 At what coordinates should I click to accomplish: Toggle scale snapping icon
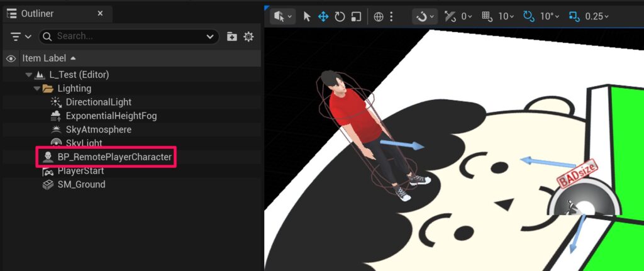coord(574,16)
